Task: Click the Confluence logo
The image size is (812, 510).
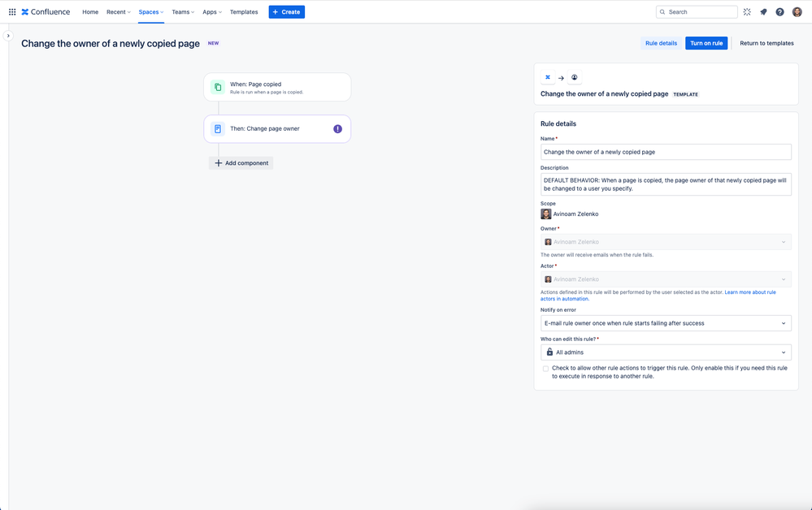Action: click(x=46, y=12)
